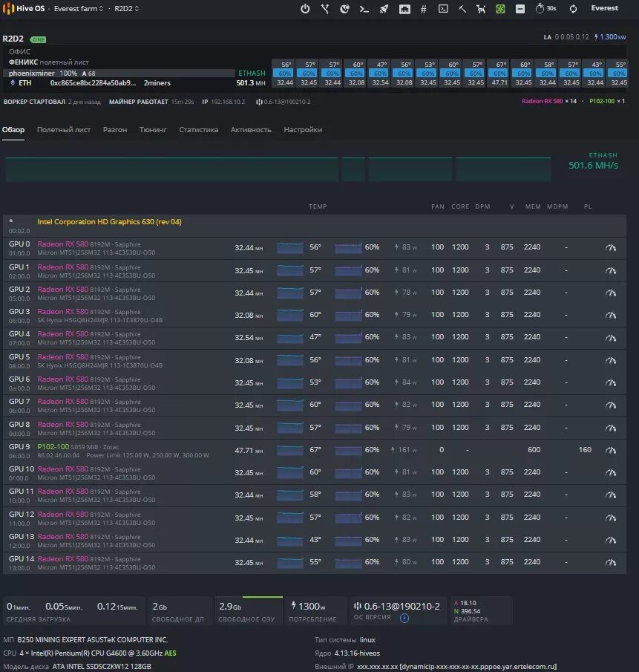Click GPU 9 PL value 160
This screenshot has width=639, height=672.
585,449
